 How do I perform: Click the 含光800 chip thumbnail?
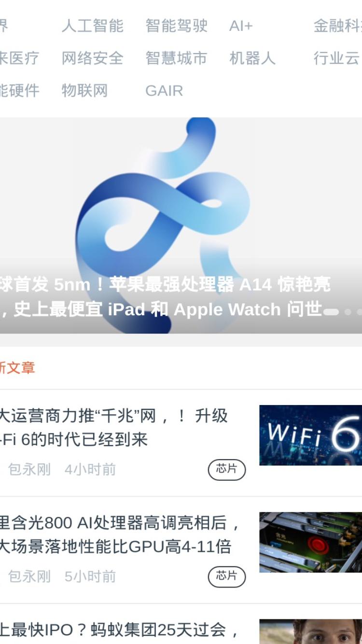point(310,542)
